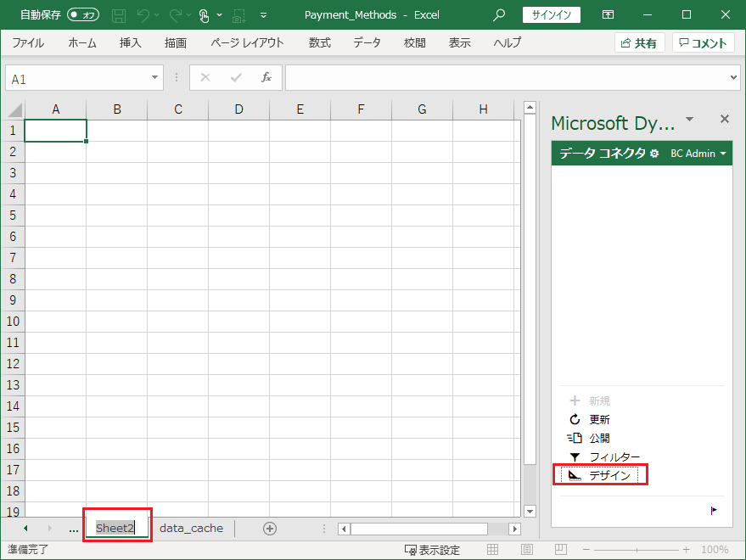Click the search magnifier in title bar
This screenshot has height=560, width=746.
(499, 15)
